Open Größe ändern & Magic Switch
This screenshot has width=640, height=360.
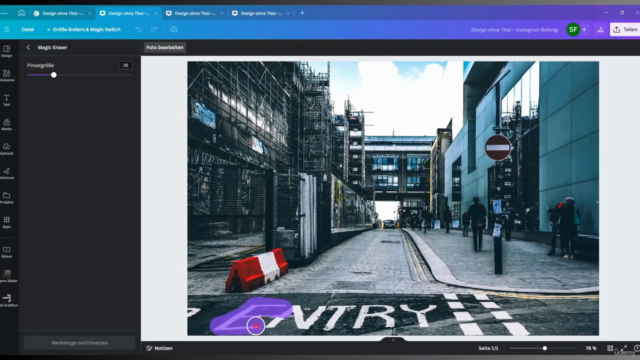(x=83, y=29)
